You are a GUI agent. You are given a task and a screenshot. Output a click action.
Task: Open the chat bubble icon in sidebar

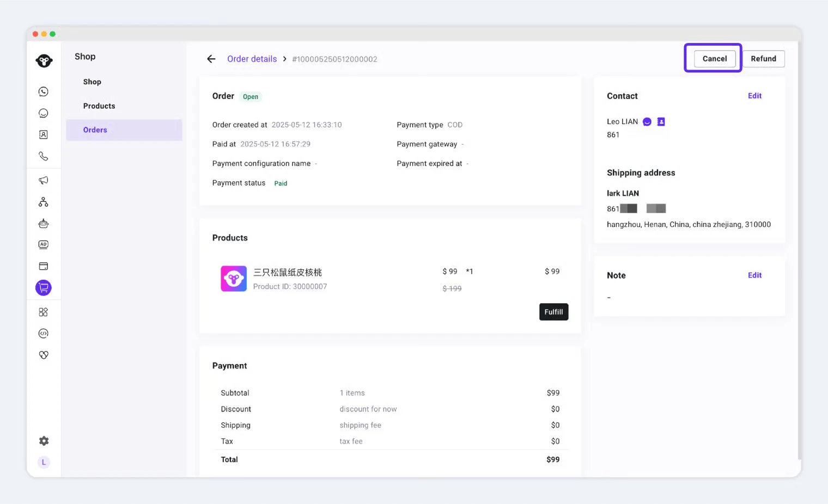44,113
